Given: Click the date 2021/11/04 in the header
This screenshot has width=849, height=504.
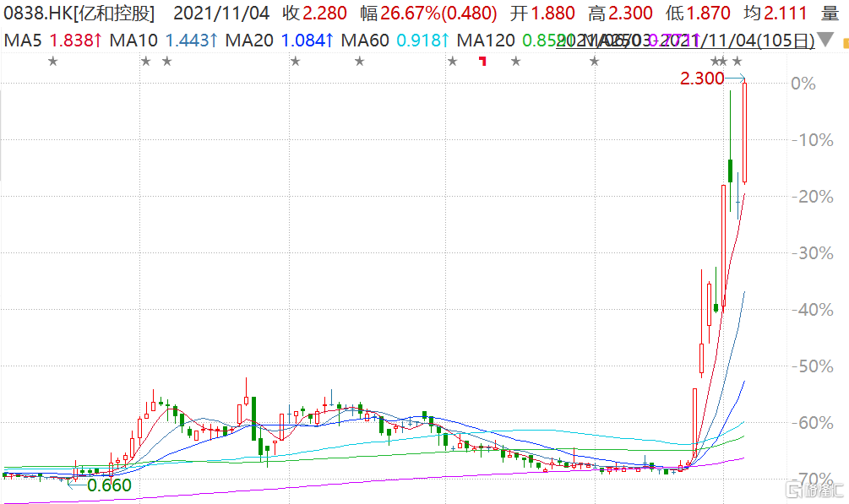Looking at the screenshot, I should [221, 13].
